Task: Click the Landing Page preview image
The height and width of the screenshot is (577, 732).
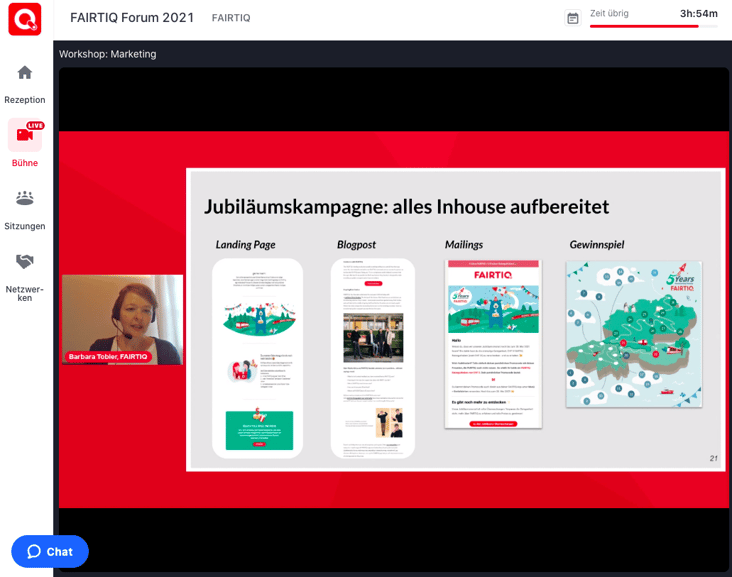Action: tap(258, 359)
